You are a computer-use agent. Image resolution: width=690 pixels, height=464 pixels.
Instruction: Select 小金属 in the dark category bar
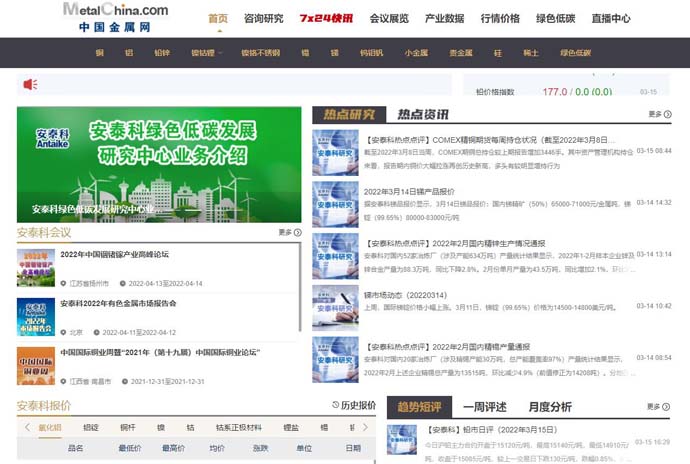416,53
